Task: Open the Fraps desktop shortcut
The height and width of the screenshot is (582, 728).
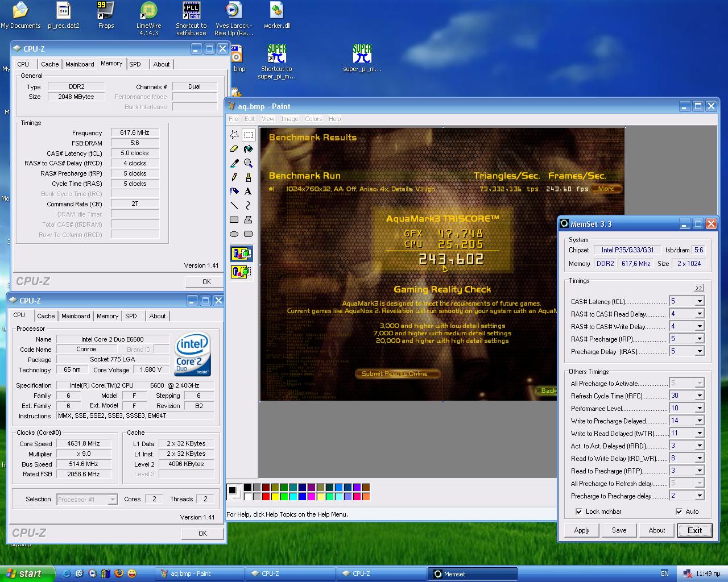Action: pyautogui.click(x=106, y=15)
